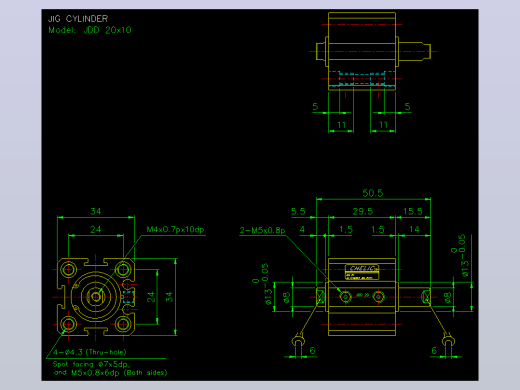The image size is (520, 390).
Task: Click the 50.5 overall length dimension
Action: click(x=373, y=193)
